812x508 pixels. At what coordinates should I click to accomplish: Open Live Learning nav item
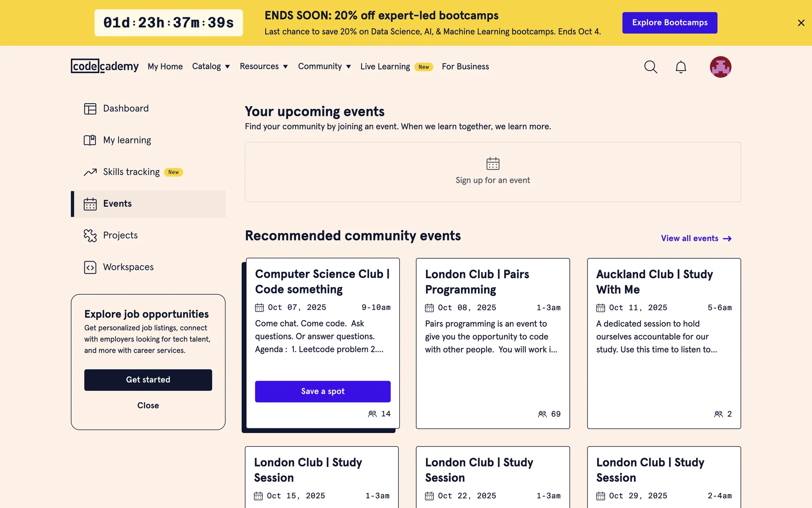coord(385,66)
